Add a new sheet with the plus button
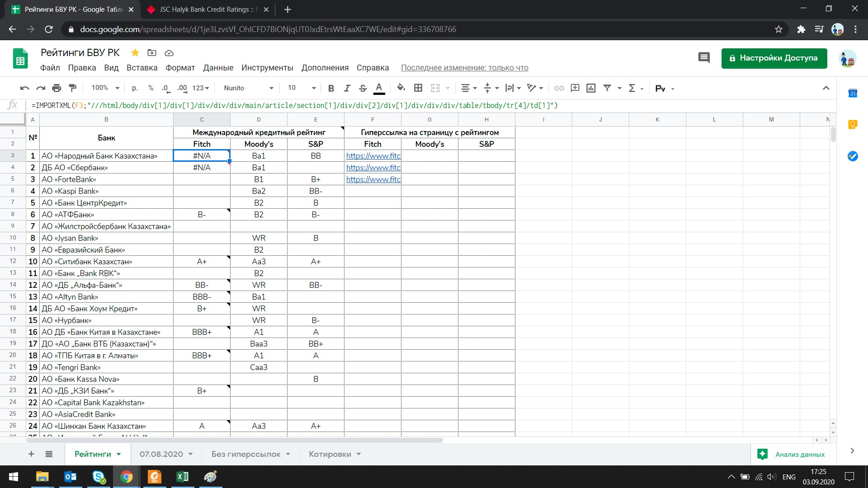 pos(31,454)
